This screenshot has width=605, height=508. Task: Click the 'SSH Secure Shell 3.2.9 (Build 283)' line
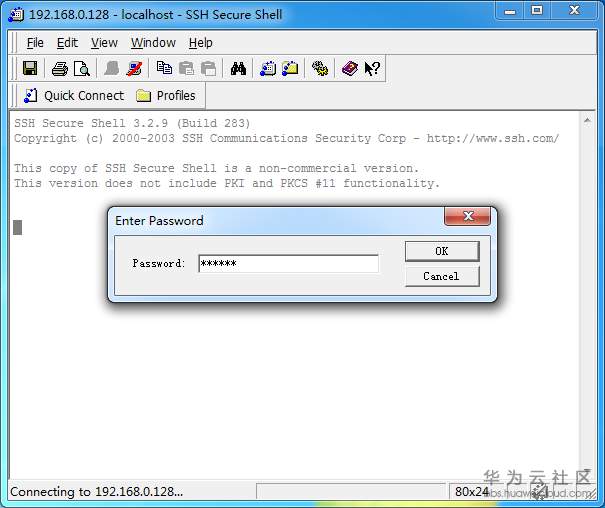point(132,123)
